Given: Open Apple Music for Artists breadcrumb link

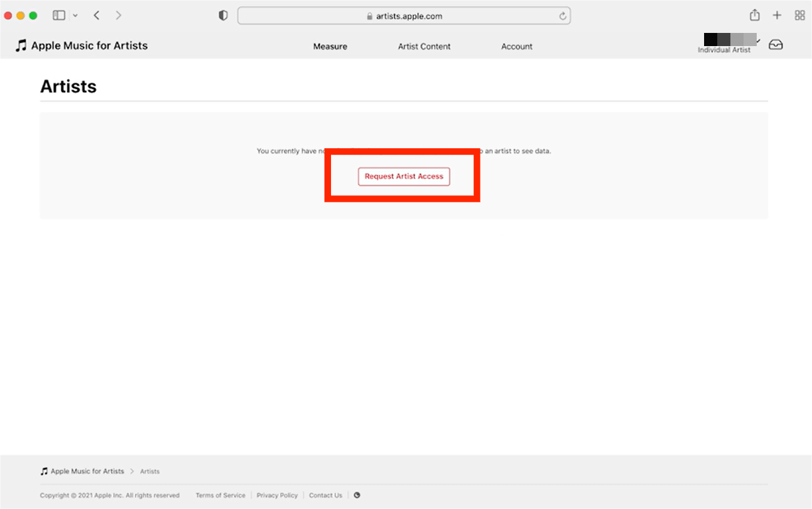Looking at the screenshot, I should [x=82, y=471].
